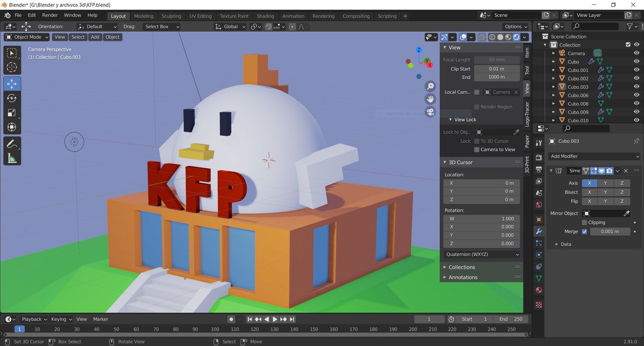Switch to rendered viewport shading
The width and height of the screenshot is (644, 346).
[516, 37]
